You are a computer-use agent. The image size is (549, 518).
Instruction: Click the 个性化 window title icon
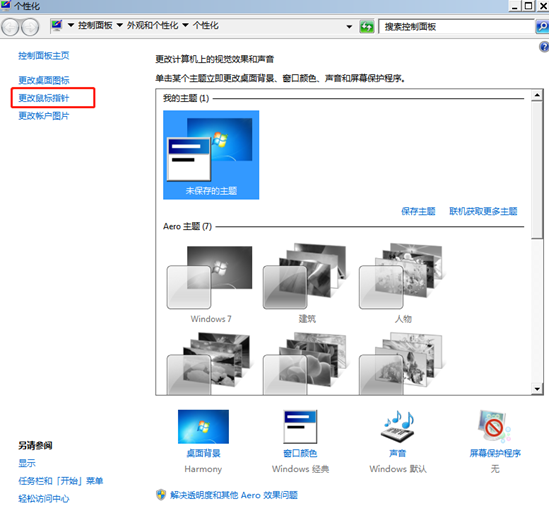6,6
